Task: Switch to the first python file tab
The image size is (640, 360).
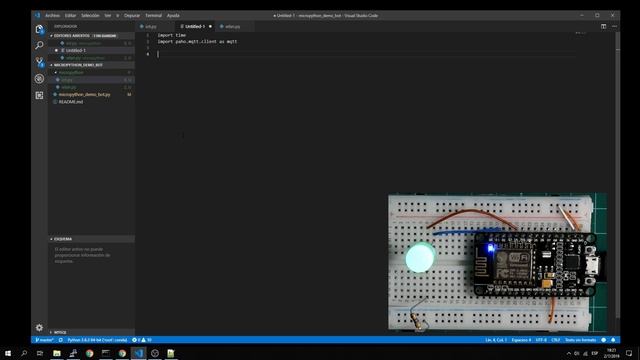Action: [155, 27]
